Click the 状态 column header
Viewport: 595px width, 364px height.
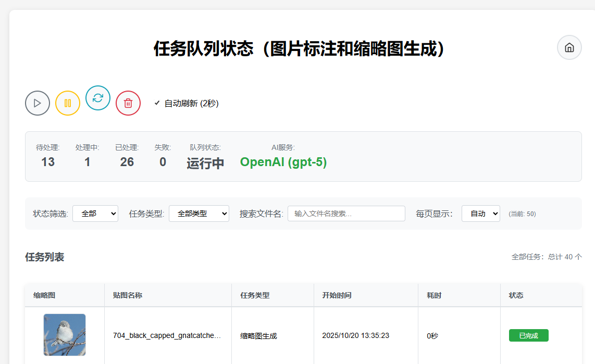pyautogui.click(x=516, y=295)
